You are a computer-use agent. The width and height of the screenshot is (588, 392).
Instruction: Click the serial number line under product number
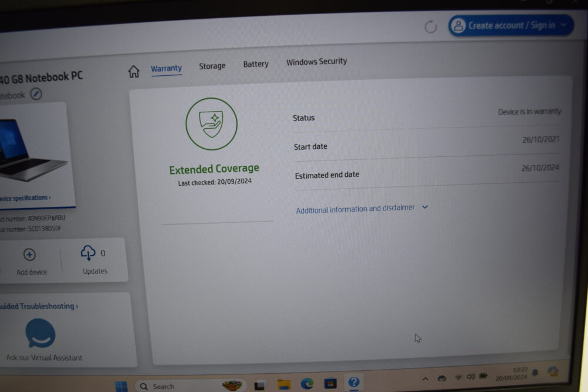tap(31, 229)
